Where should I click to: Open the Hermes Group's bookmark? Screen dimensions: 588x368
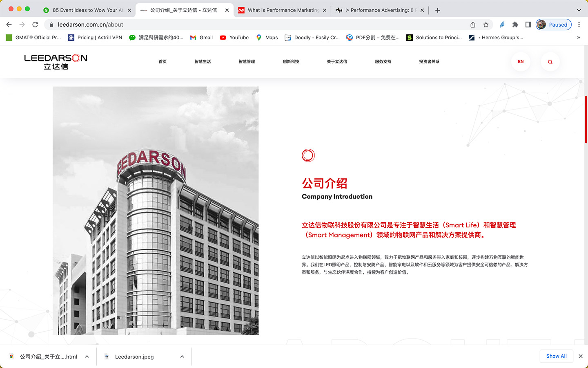[x=496, y=38]
